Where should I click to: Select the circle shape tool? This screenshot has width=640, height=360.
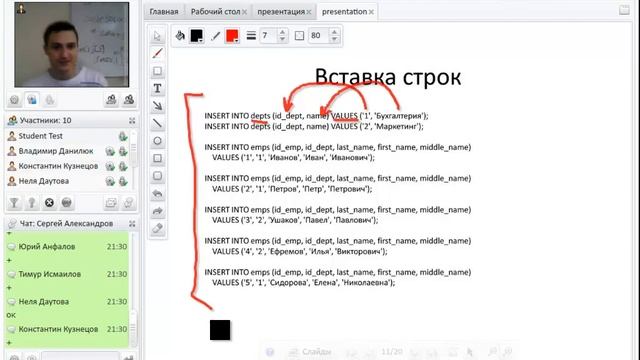pos(157,141)
